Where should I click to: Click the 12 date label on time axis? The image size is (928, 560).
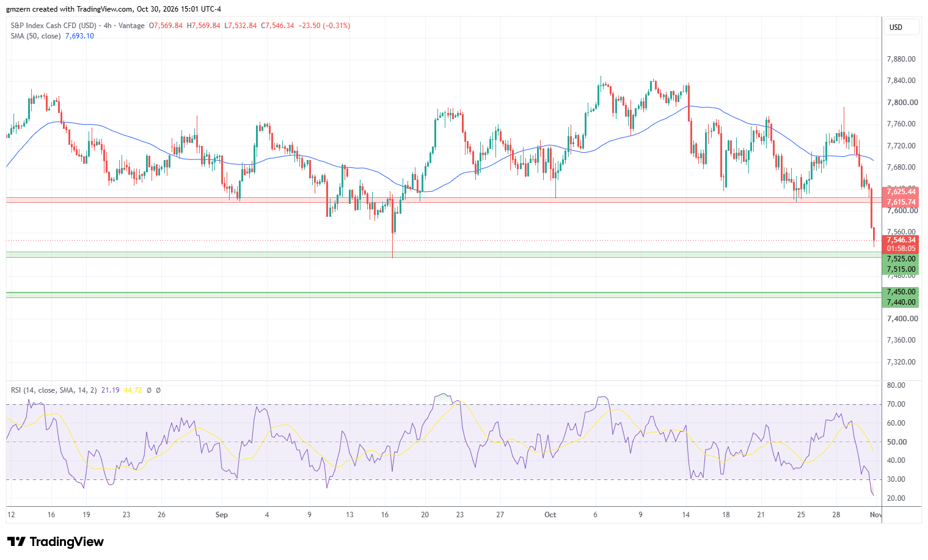point(11,515)
